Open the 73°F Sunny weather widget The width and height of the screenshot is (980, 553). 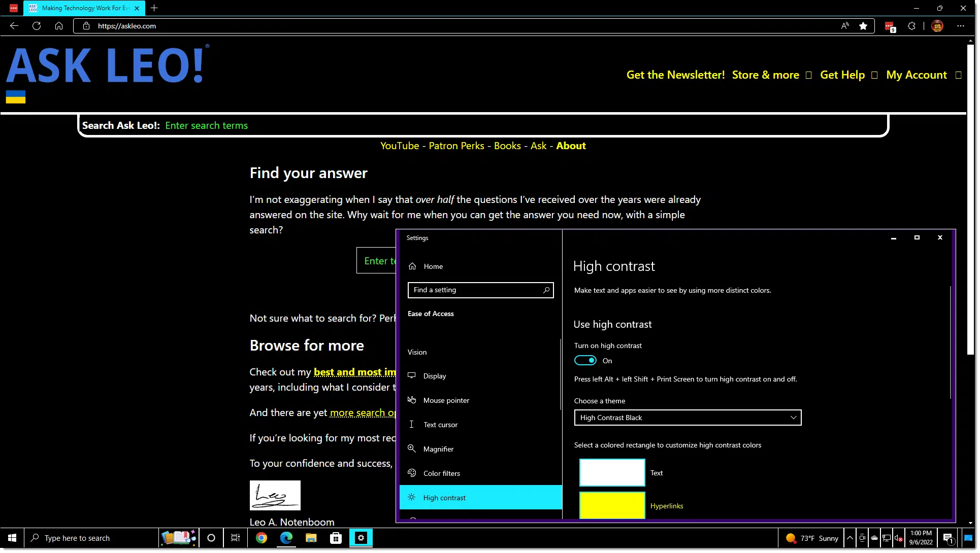point(811,539)
